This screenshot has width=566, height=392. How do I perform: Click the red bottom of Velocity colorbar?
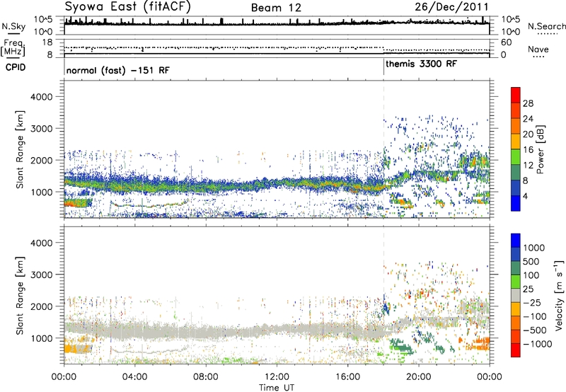[x=516, y=350]
